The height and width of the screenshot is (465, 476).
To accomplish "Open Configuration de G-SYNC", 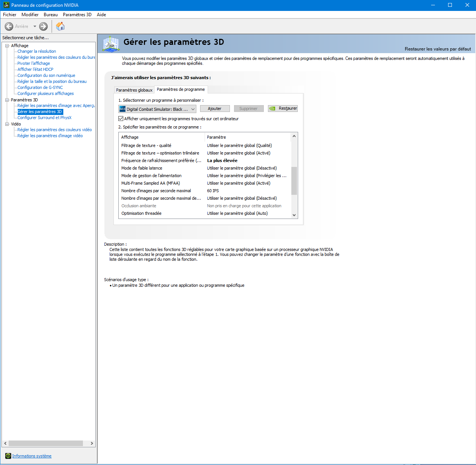I will click(x=40, y=87).
